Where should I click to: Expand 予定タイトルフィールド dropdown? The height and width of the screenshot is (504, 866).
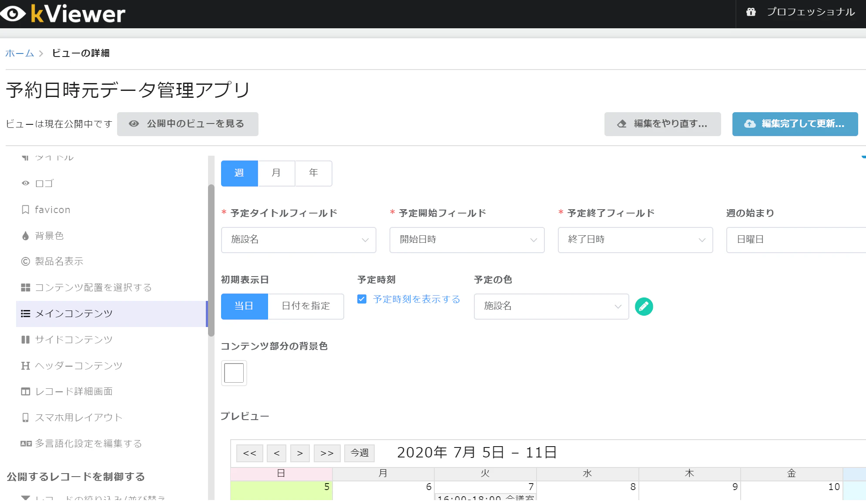coord(299,240)
